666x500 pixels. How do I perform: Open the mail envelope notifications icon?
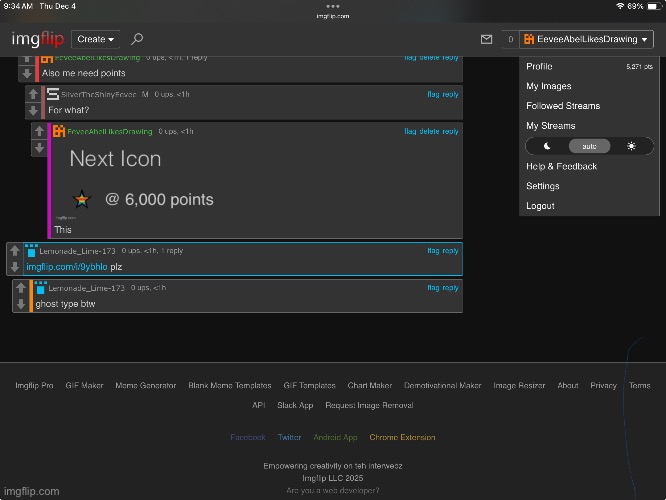pyautogui.click(x=486, y=39)
